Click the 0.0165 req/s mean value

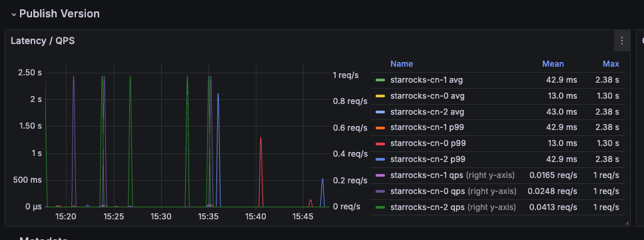point(553,175)
